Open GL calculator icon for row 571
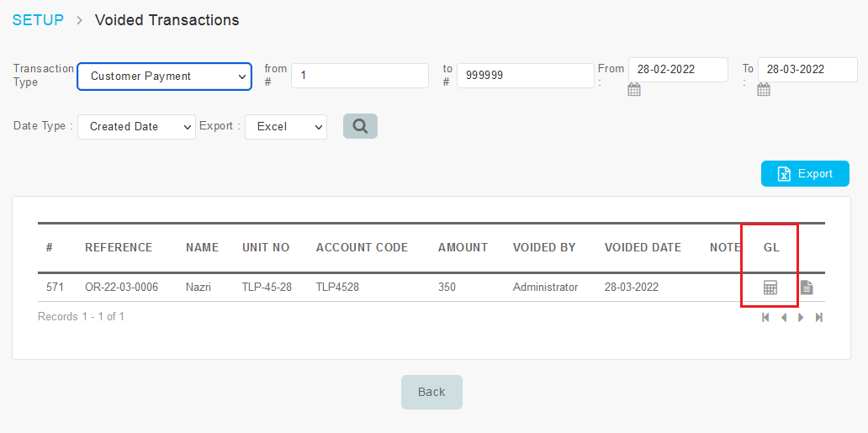Image resolution: width=868 pixels, height=433 pixels. pyautogui.click(x=770, y=288)
